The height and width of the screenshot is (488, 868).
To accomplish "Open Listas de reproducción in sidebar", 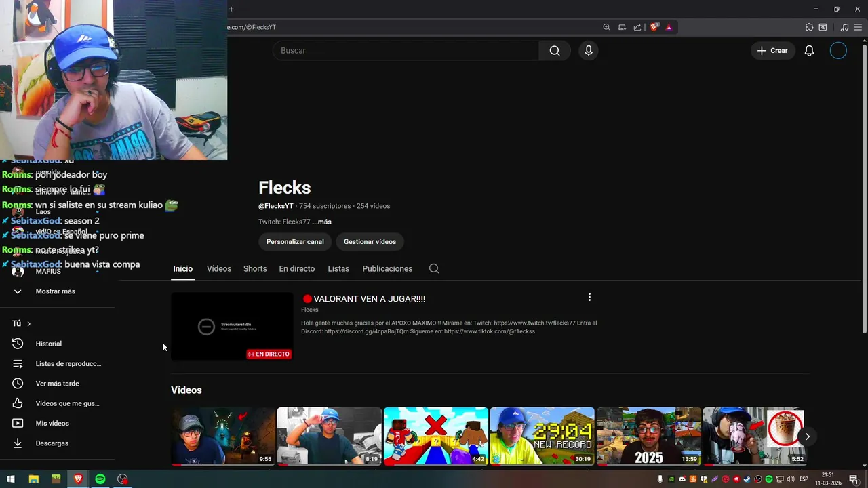I will coord(58,364).
